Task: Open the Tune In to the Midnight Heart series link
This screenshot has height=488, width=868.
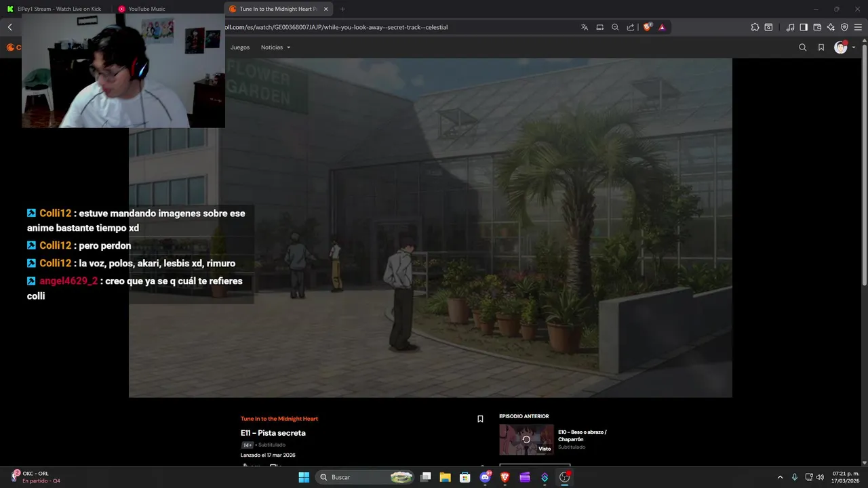Action: point(279,419)
